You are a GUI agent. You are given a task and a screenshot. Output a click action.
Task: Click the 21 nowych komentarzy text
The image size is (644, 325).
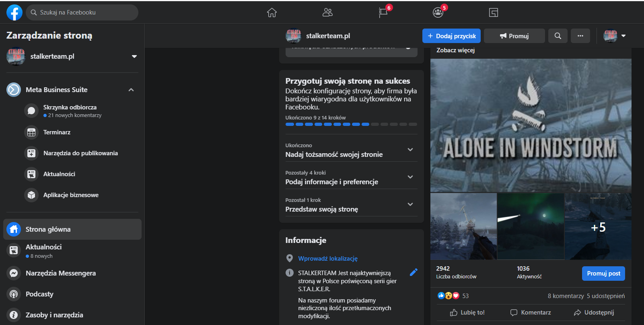(75, 115)
